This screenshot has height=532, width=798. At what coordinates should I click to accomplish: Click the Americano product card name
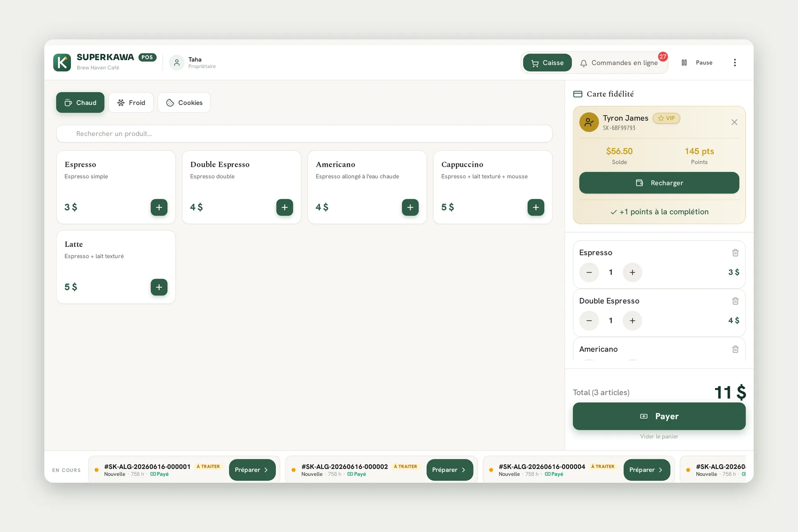point(336,164)
